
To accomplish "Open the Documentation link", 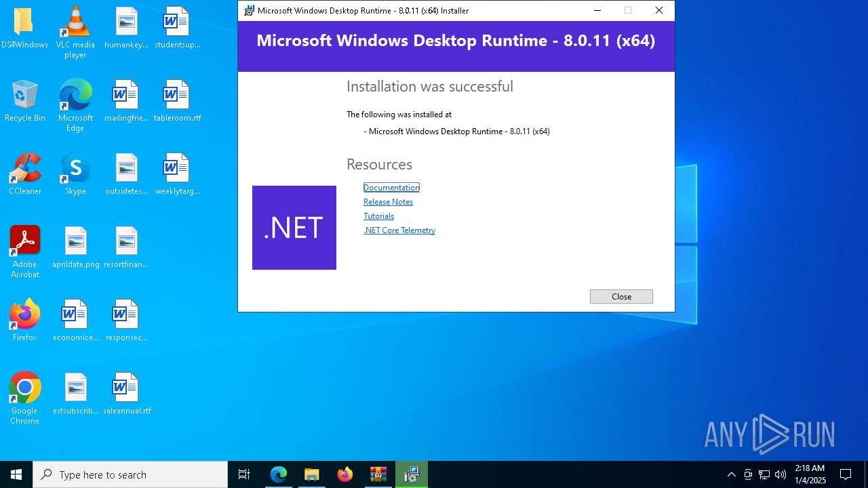I will 391,188.
